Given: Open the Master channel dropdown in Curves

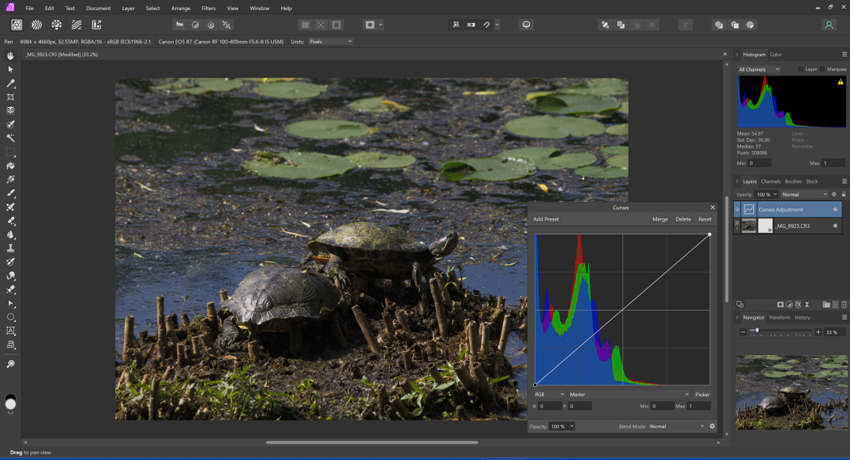Looking at the screenshot, I should 629,394.
